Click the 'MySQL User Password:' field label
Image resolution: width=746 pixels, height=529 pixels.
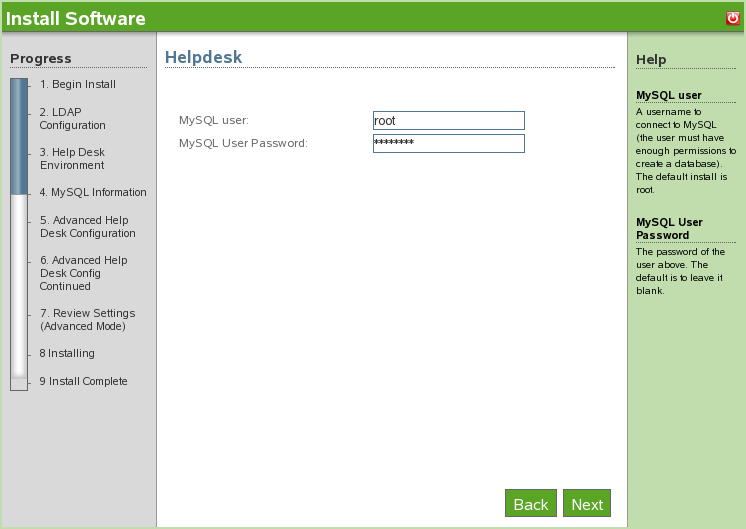click(243, 143)
